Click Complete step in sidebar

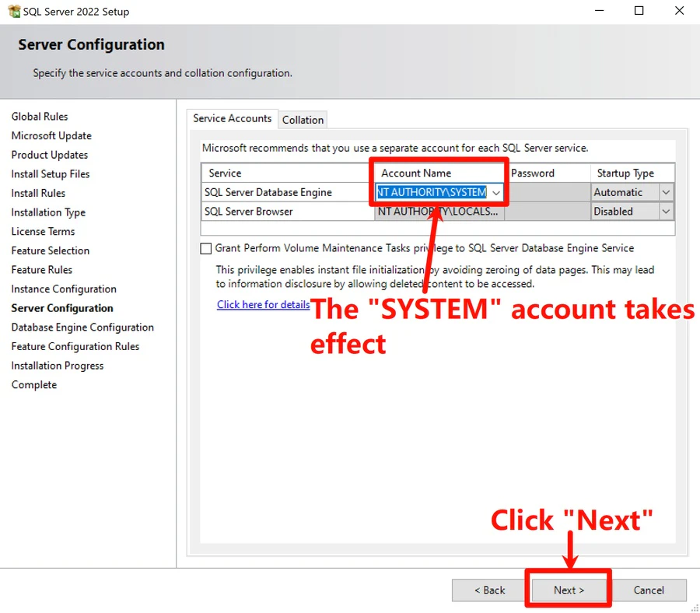click(34, 385)
